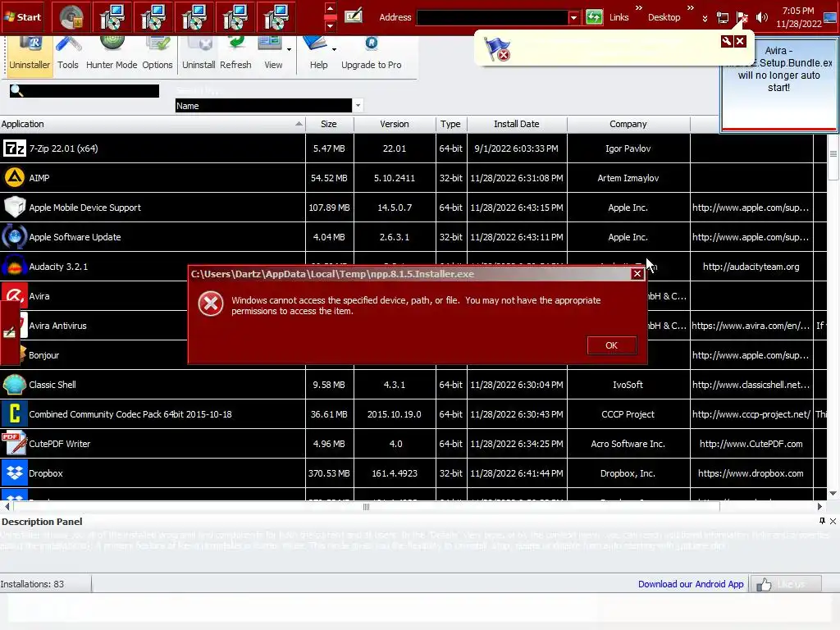Open the disc-and-lock taskbar icon

pyautogui.click(x=71, y=16)
